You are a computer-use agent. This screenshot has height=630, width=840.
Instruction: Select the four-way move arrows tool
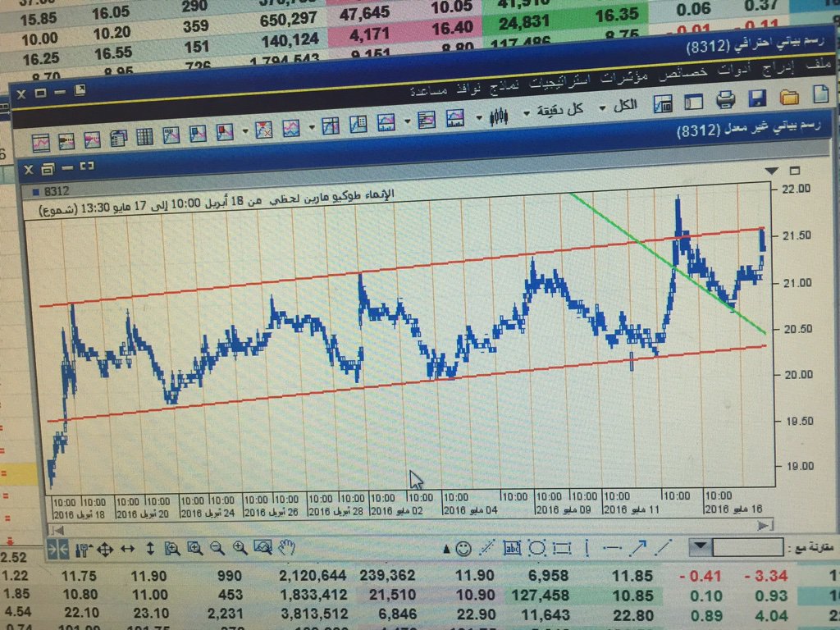coord(105,549)
